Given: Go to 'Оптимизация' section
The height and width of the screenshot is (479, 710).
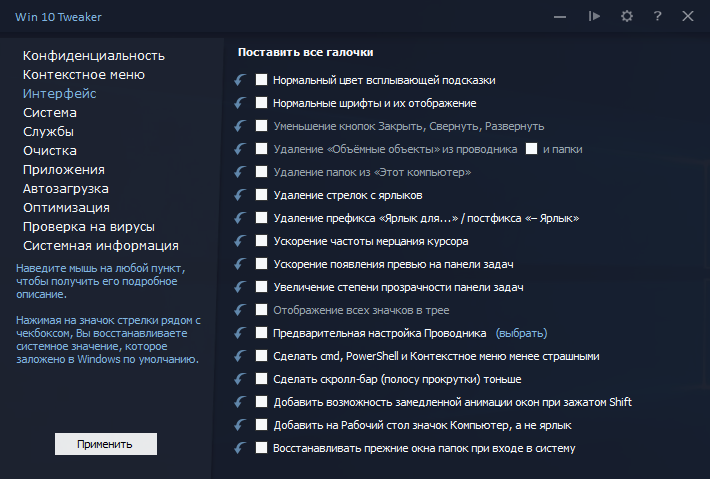Looking at the screenshot, I should (67, 208).
